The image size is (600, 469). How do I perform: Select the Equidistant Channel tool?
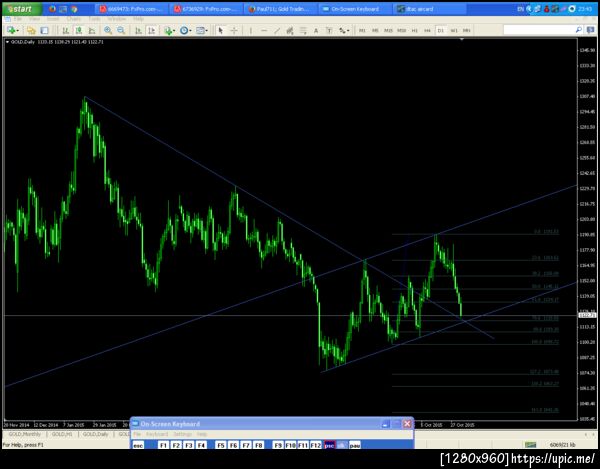click(290, 30)
